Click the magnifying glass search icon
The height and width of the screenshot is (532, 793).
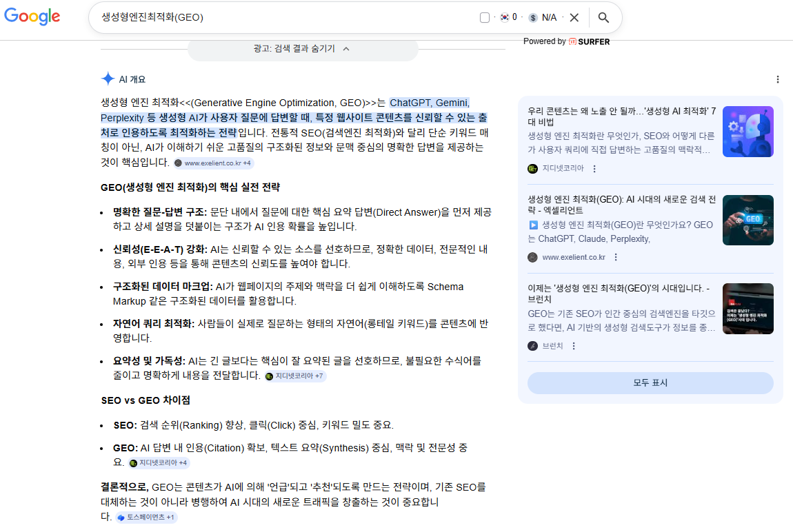pos(603,17)
